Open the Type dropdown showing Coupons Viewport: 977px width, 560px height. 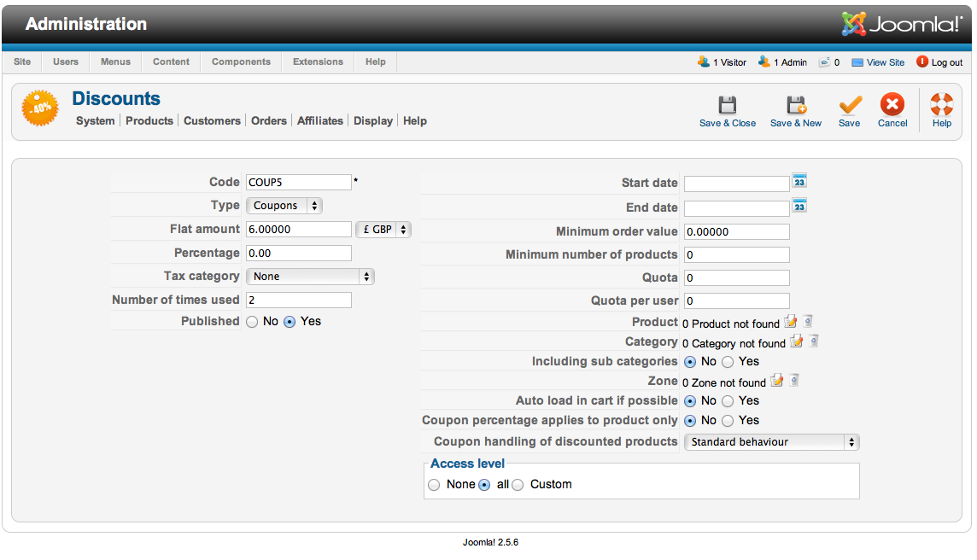(x=284, y=206)
